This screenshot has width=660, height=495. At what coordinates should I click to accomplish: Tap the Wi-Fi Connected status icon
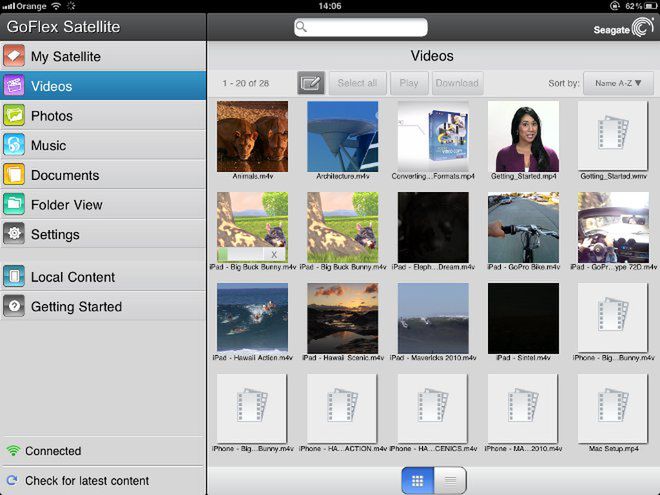(x=13, y=451)
